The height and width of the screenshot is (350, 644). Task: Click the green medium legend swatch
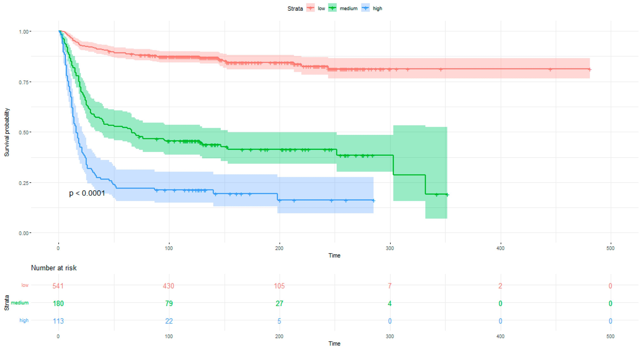333,8
